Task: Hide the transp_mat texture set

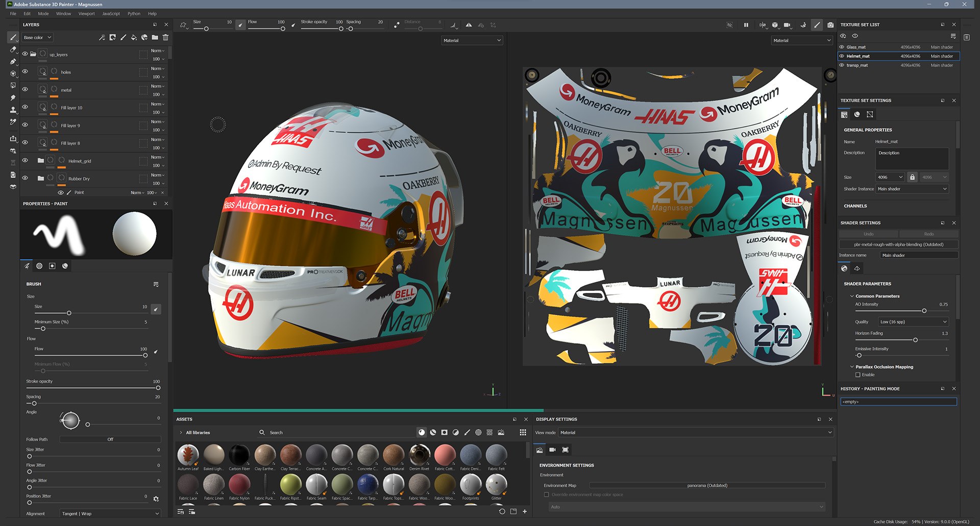Action: pyautogui.click(x=842, y=65)
